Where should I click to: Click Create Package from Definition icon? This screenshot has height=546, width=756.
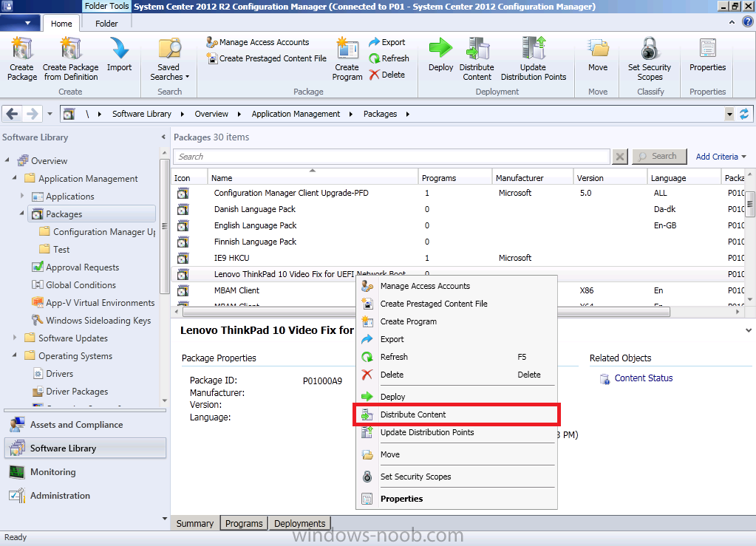tap(70, 58)
